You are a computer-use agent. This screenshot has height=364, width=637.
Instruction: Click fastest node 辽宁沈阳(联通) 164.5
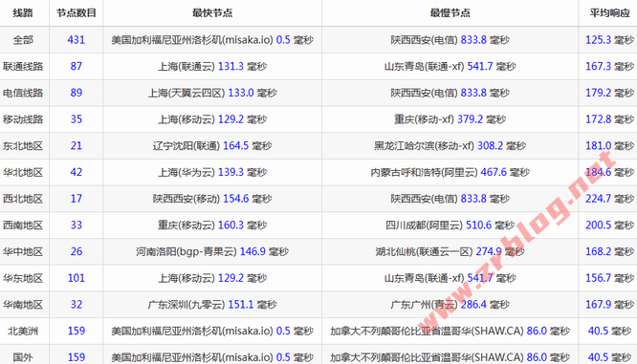pos(212,145)
